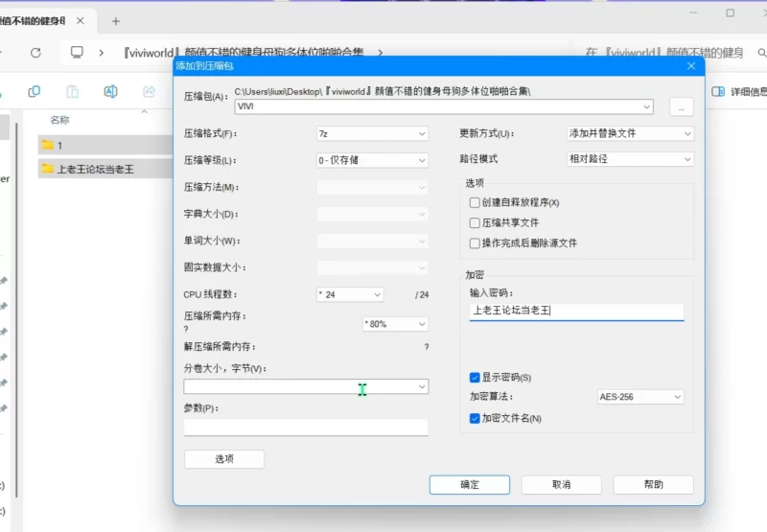The image size is (767, 532).
Task: Click the Paste icon in Explorer toolbar
Action: [x=73, y=91]
